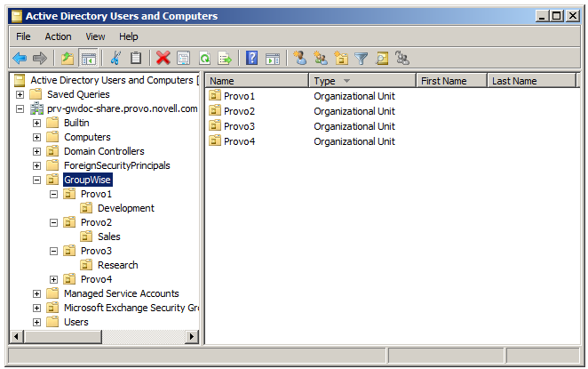The width and height of the screenshot is (588, 369).
Task: Collapse the Provo3 tree node
Action: 53,251
